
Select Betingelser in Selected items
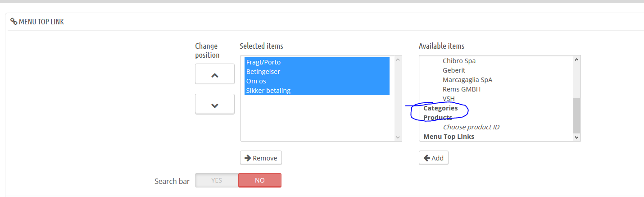[263, 72]
